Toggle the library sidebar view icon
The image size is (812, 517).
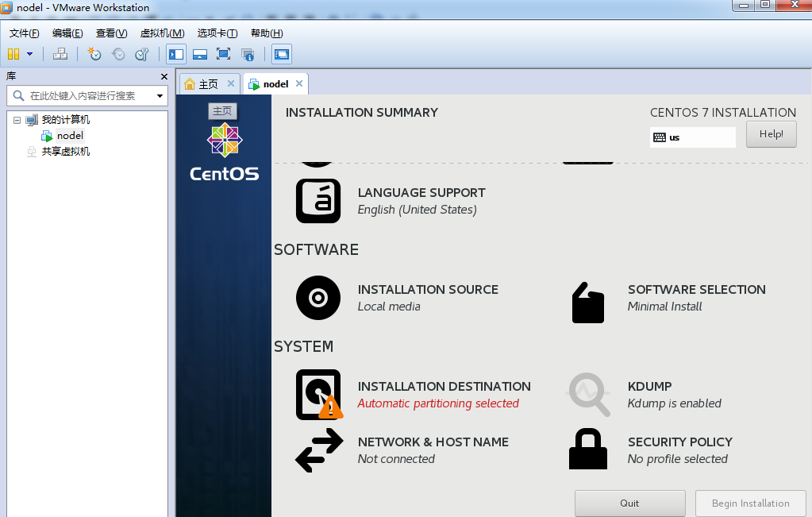[x=176, y=54]
